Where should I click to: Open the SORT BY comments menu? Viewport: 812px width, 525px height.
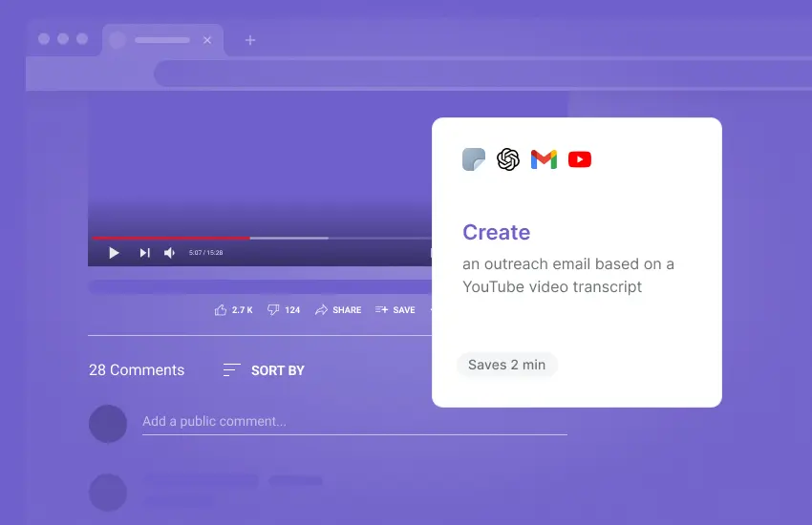[x=264, y=370]
